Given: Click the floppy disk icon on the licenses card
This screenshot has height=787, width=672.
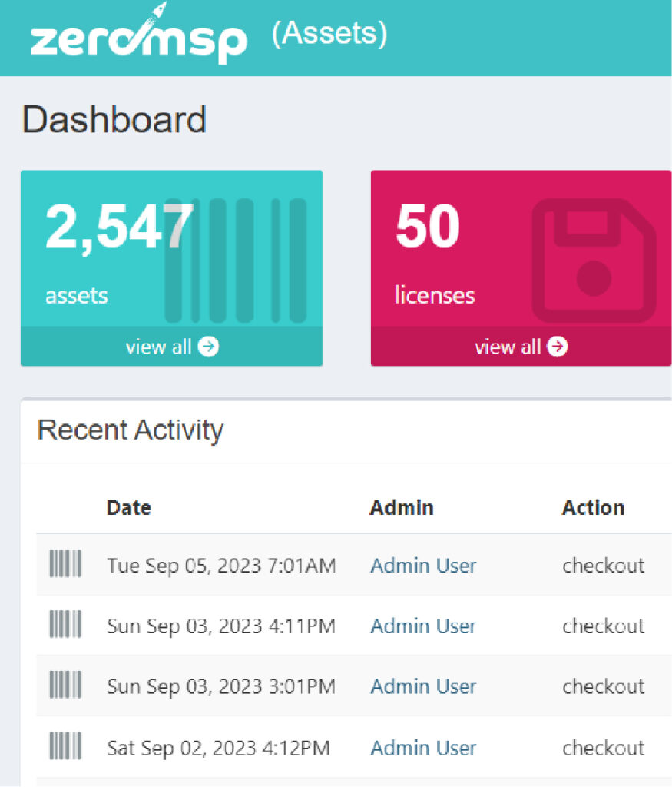Looking at the screenshot, I should 594,260.
